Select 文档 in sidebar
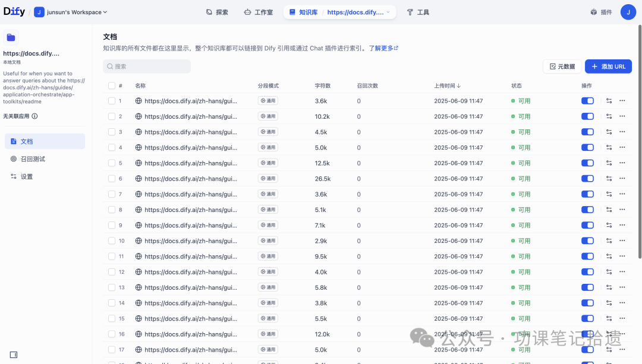Image resolution: width=642 pixels, height=364 pixels. click(x=45, y=141)
